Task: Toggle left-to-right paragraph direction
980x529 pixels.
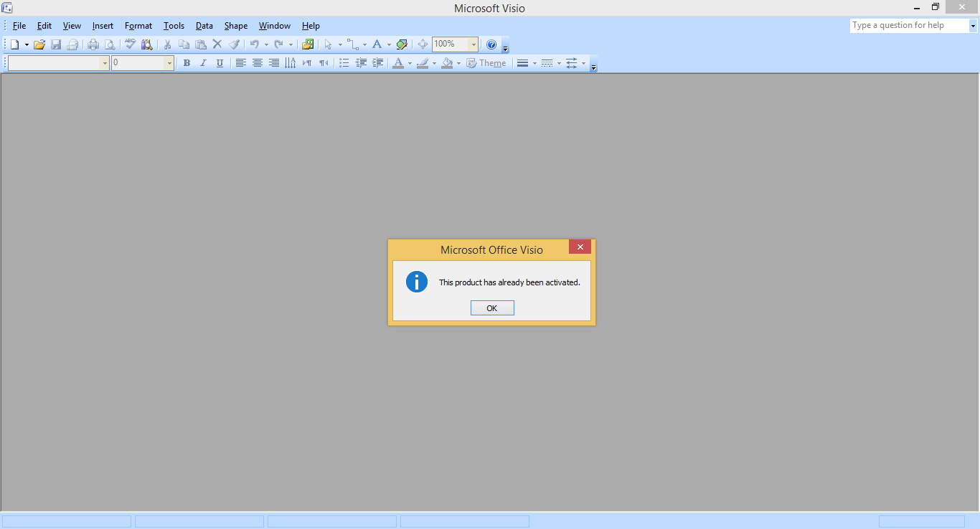Action: click(307, 63)
